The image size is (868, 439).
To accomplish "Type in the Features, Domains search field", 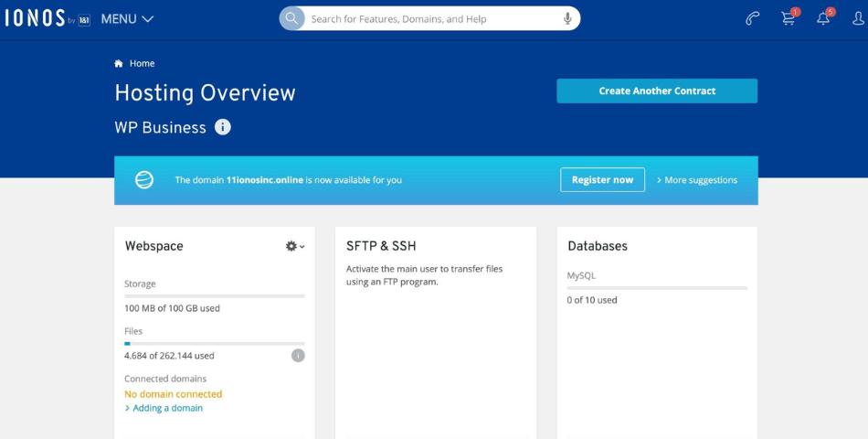I will [429, 18].
